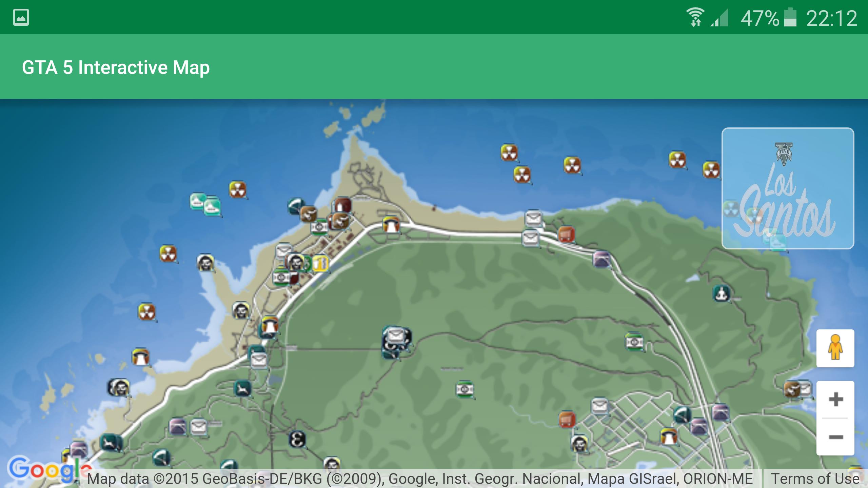Tap the dark red tower marker
The width and height of the screenshot is (868, 488).
click(x=342, y=205)
